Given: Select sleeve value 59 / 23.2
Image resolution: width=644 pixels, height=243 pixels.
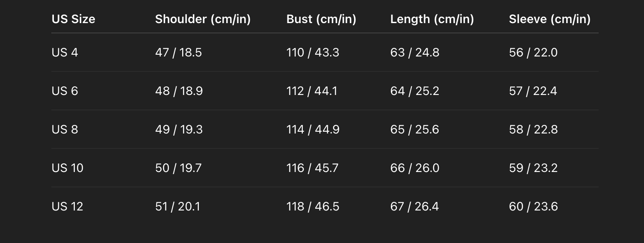Looking at the screenshot, I should tap(533, 168).
